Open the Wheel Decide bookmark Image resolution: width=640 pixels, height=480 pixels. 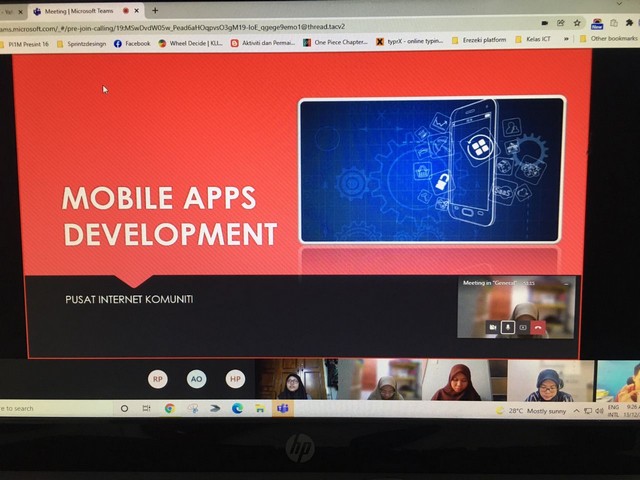pyautogui.click(x=190, y=43)
